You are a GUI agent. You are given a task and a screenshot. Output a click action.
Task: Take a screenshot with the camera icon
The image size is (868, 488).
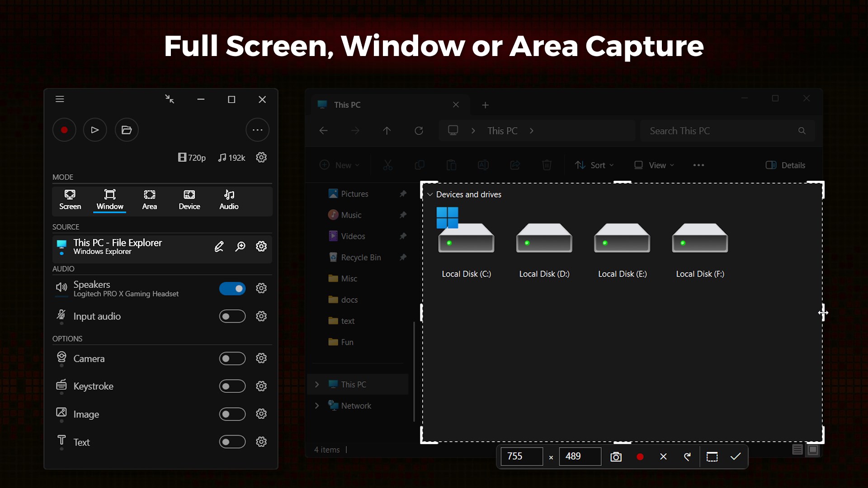pos(616,457)
